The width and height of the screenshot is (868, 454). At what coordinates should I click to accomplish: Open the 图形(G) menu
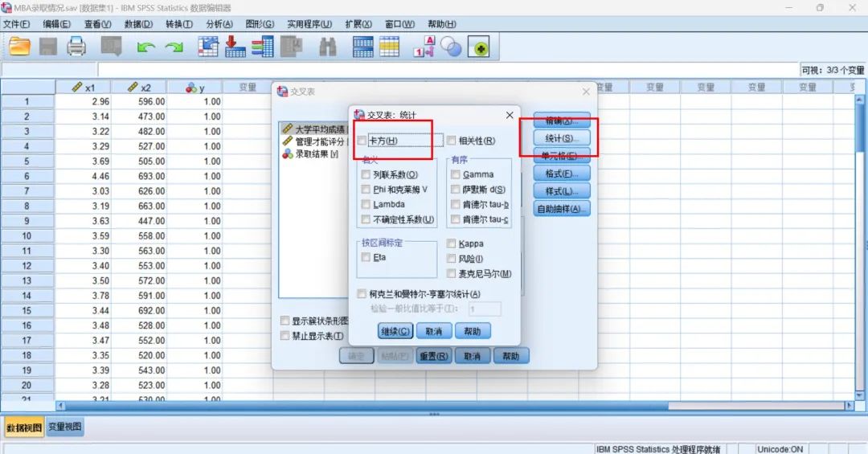(260, 24)
